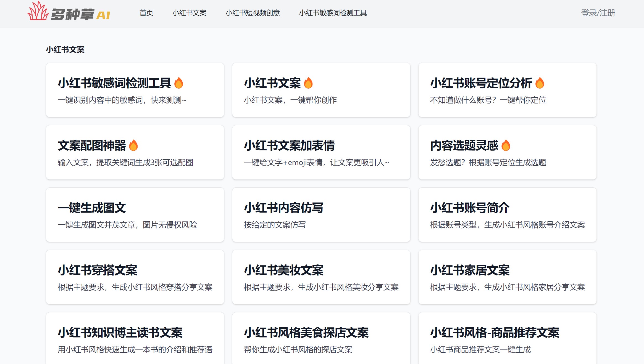
Task: Click flame icon beside 内容选题灵感
Action: [x=506, y=145]
